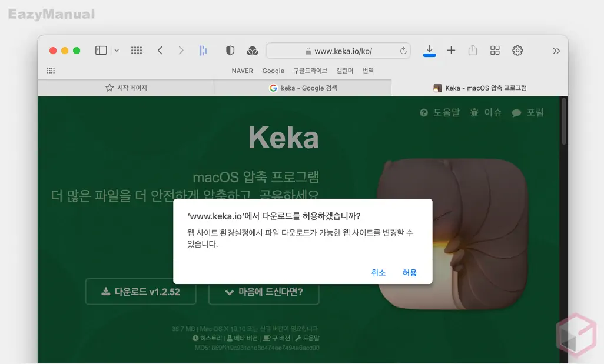Image resolution: width=604 pixels, height=364 pixels.
Task: Open the bottom 도움말 wrench link
Action: [307, 338]
